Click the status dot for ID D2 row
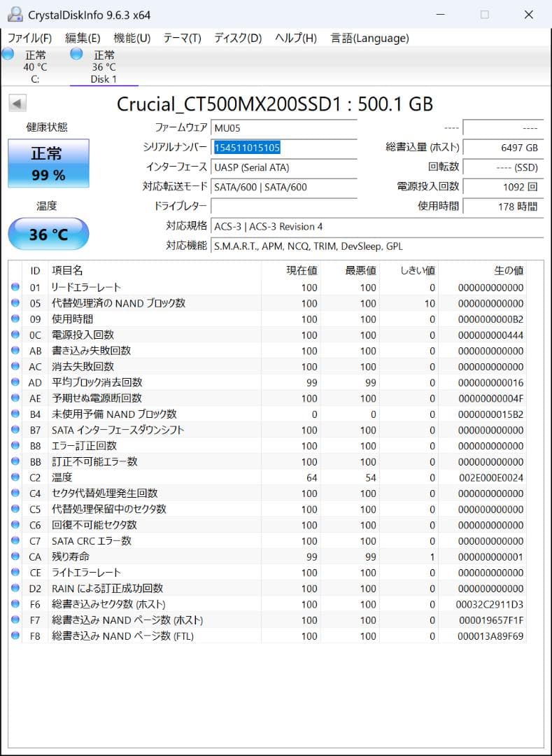Viewport: 552px width, 756px height. coord(15,588)
